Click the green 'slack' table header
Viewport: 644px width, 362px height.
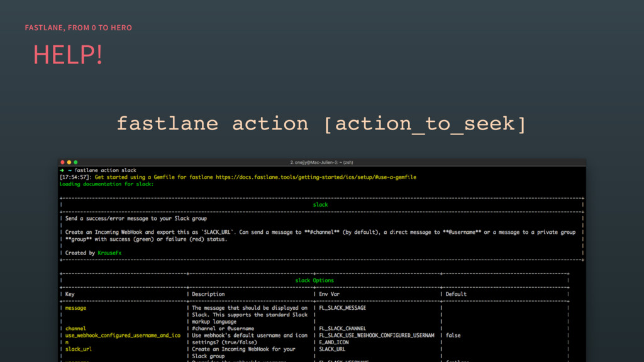[320, 205]
